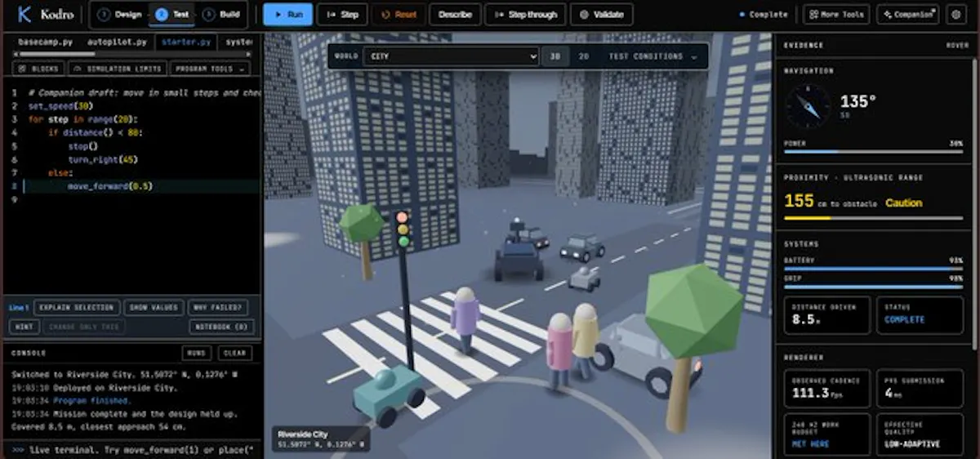This screenshot has width=980, height=459.
Task: Click the settings gear icon in top bar
Action: (955, 14)
